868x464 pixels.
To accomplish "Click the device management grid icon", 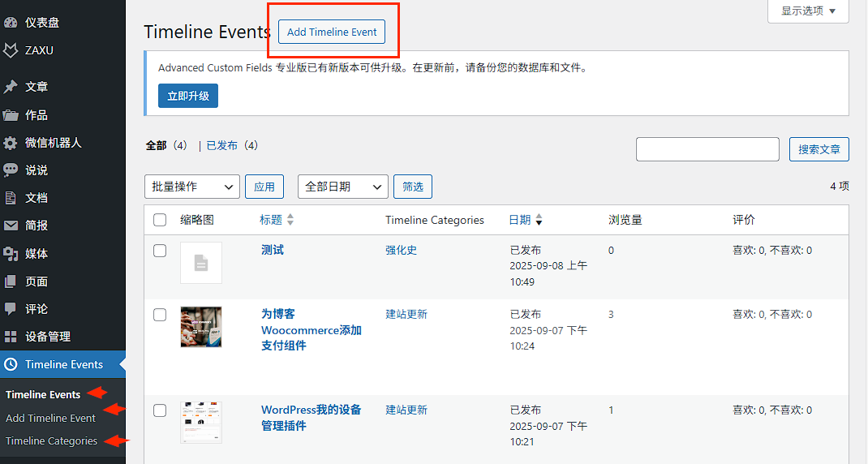I will tap(11, 337).
